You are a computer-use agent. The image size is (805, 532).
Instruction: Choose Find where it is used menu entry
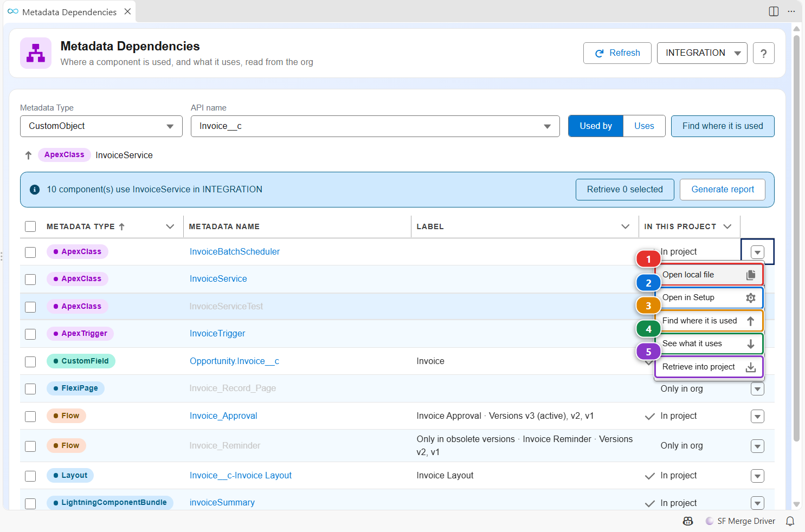point(709,321)
